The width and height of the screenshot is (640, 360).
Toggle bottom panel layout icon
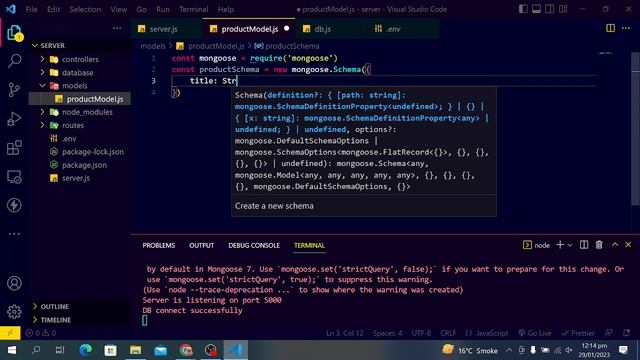[x=536, y=9]
